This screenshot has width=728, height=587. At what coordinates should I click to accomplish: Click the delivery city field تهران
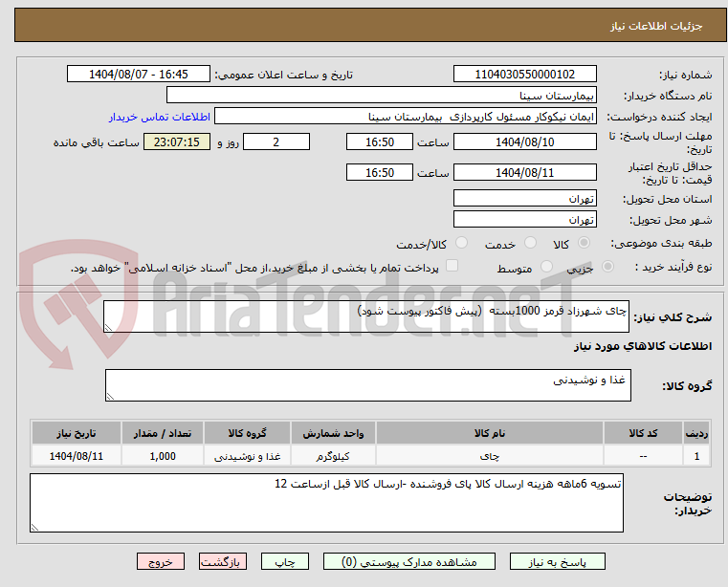[x=524, y=219]
